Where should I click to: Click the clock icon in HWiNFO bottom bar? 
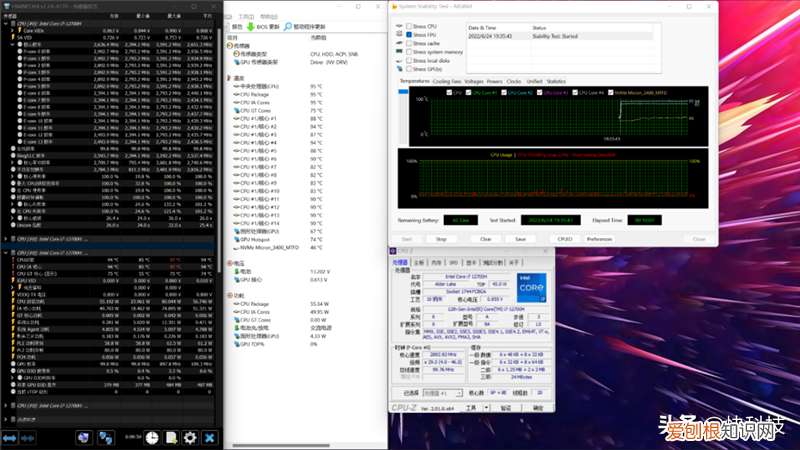tap(151, 438)
